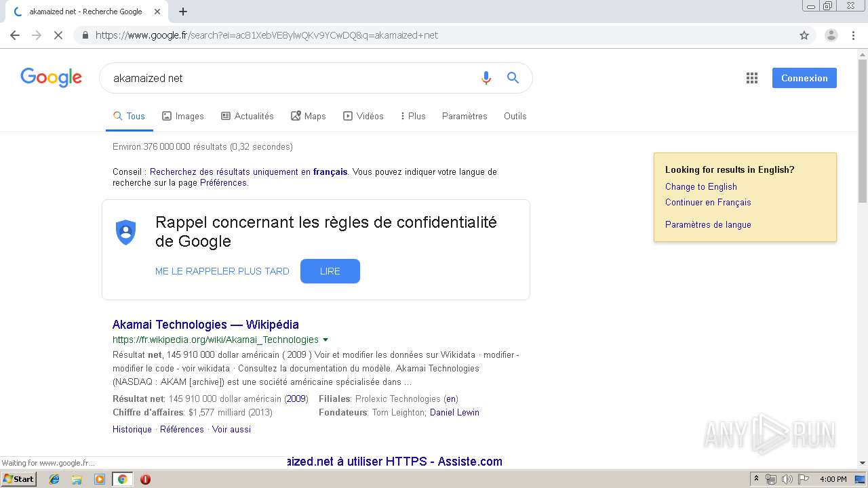Click the page vertical scrollbar thumb

tap(863, 130)
